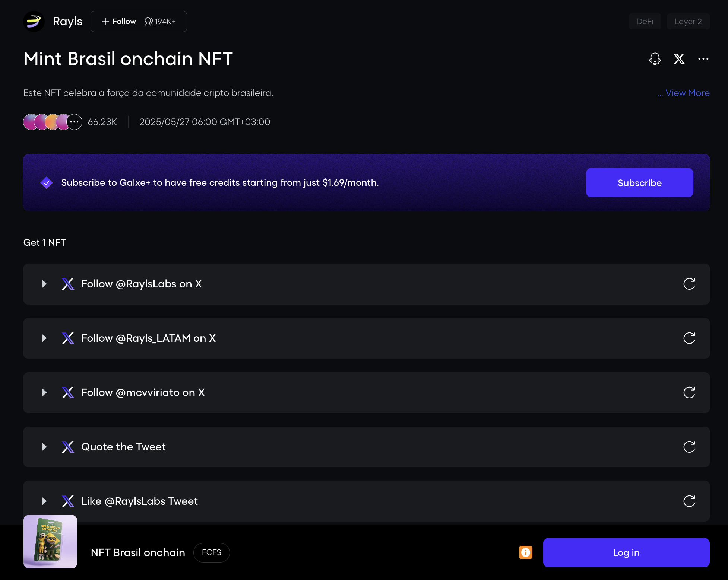
Task: Click X icon on Follow @mcvviriato row
Action: point(68,393)
